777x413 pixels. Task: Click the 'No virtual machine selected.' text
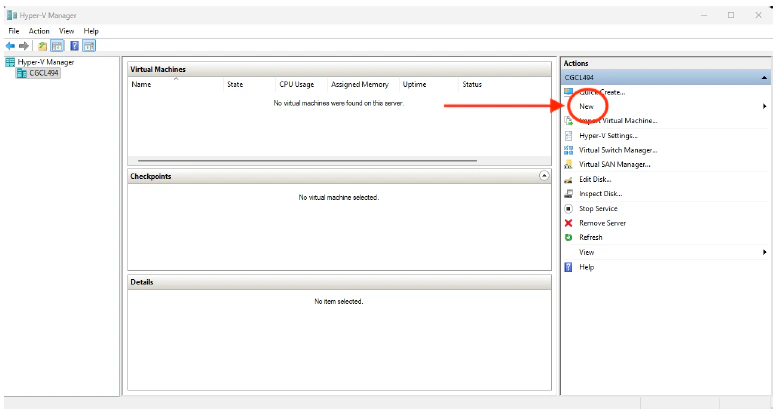tap(339, 197)
